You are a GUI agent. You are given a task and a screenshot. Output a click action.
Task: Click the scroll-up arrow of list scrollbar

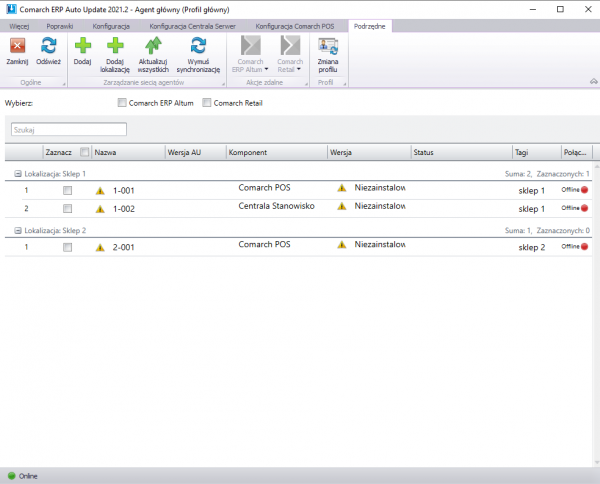(597, 166)
